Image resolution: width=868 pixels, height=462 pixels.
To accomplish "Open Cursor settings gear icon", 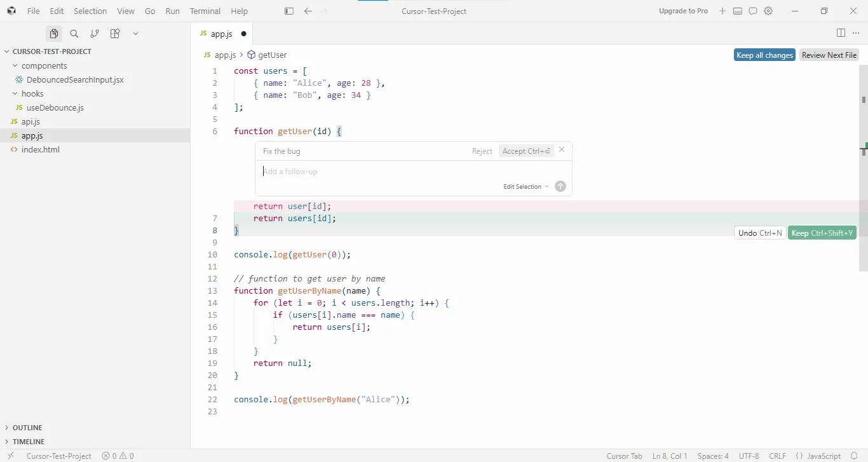I will click(768, 11).
